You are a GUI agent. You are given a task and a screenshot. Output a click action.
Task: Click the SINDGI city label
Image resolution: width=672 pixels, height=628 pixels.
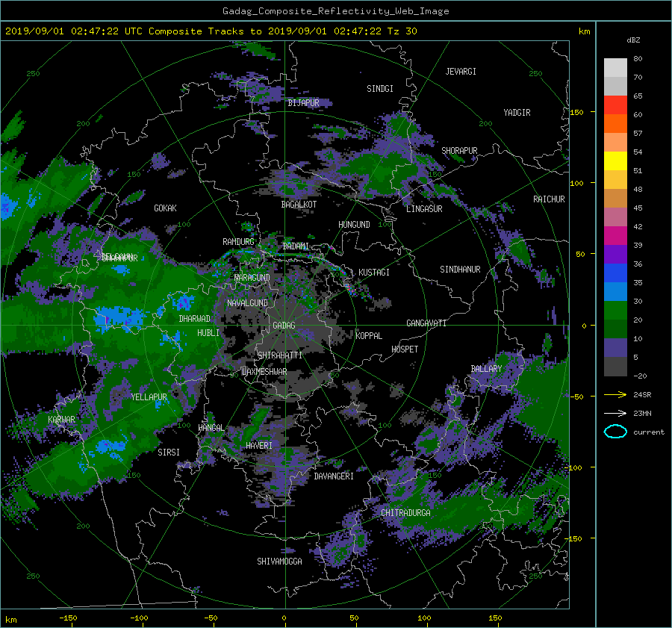pos(380,89)
